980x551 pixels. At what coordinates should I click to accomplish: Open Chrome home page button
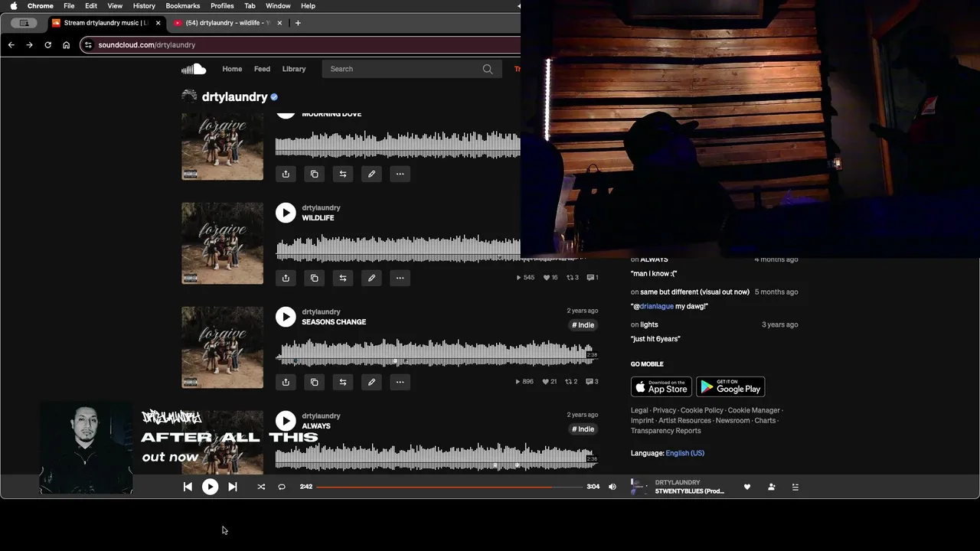coord(66,45)
